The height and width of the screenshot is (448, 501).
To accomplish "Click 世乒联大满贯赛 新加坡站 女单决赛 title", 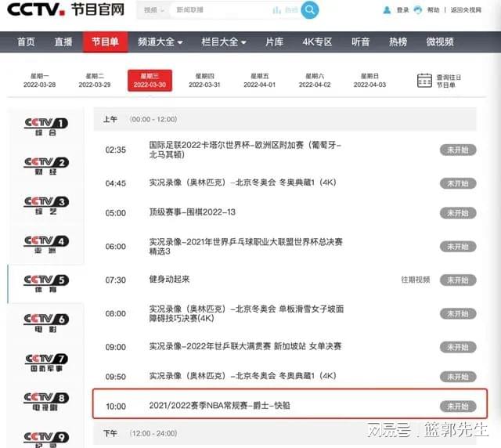I will click(x=245, y=346).
